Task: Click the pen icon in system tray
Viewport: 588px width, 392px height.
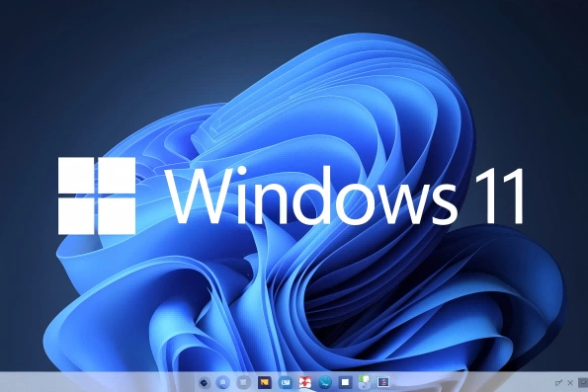Action: point(558,383)
